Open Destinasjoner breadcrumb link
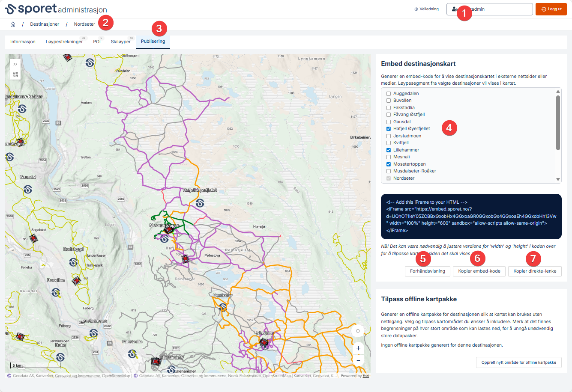 pyautogui.click(x=45, y=24)
